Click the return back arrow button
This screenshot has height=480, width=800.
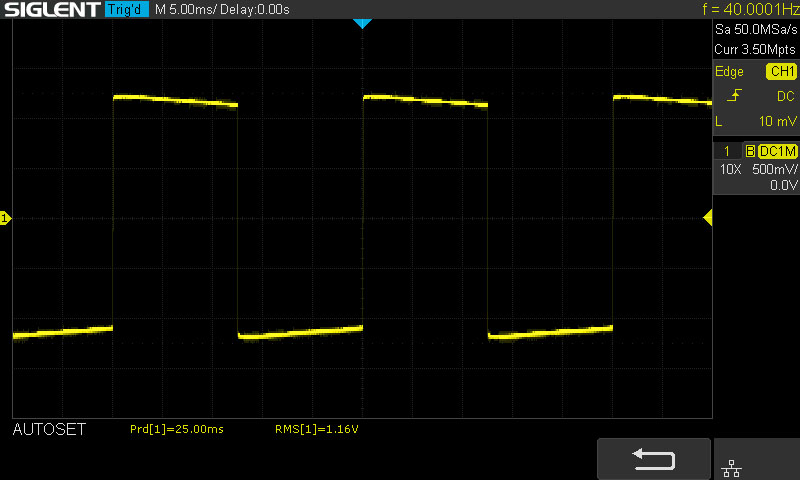tap(654, 459)
